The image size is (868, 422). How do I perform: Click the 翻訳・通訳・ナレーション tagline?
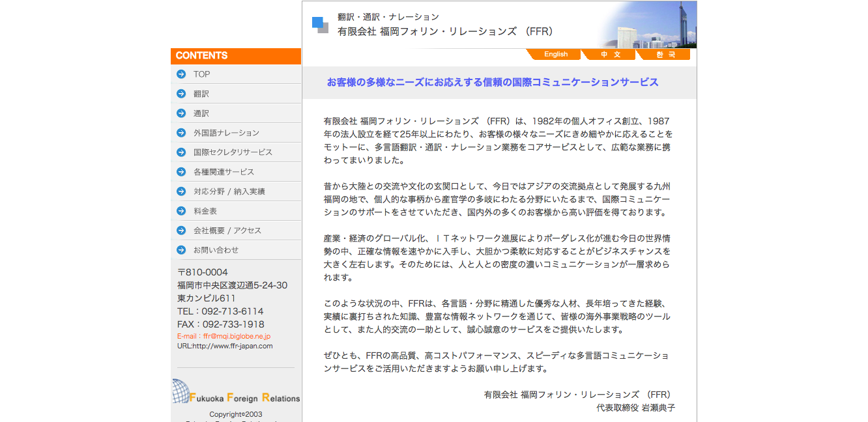coord(388,17)
